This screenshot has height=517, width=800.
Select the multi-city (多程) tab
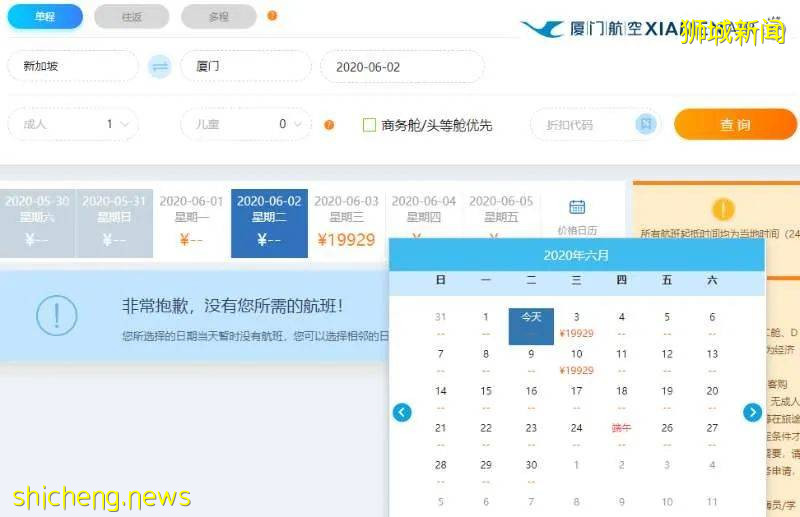tap(218, 16)
